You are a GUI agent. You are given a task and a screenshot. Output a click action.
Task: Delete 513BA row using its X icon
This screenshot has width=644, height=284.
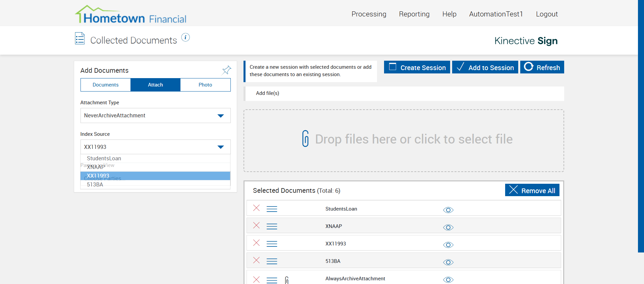(257, 261)
